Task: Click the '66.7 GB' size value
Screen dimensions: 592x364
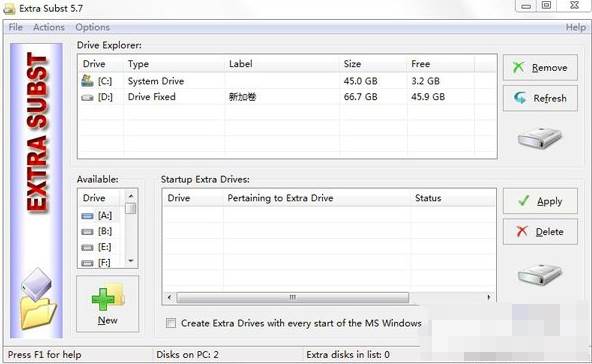Action: 361,97
